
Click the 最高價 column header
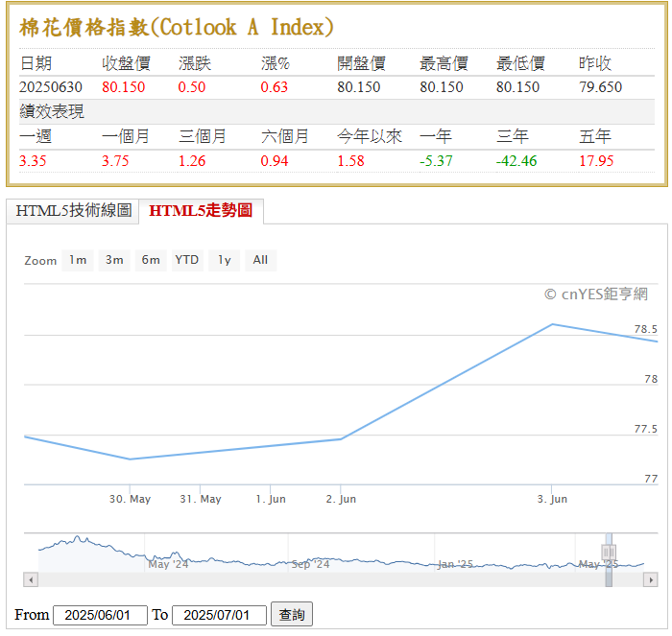pos(444,63)
